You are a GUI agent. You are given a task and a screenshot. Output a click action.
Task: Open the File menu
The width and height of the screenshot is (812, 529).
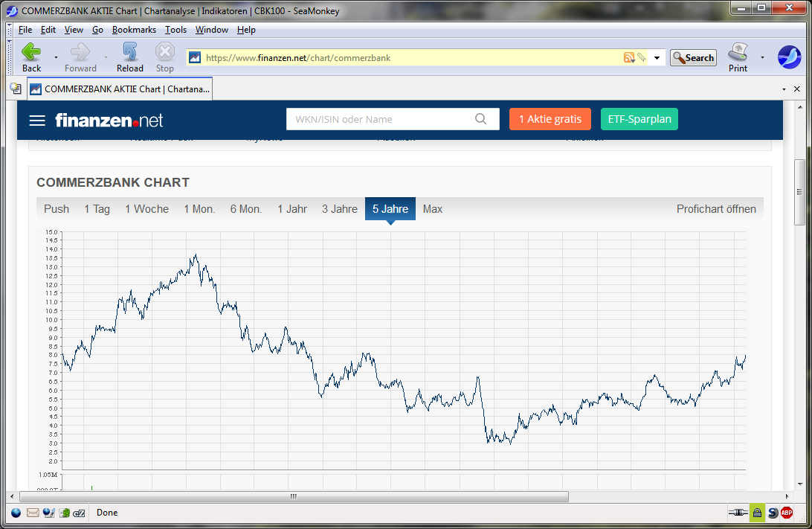click(x=25, y=30)
